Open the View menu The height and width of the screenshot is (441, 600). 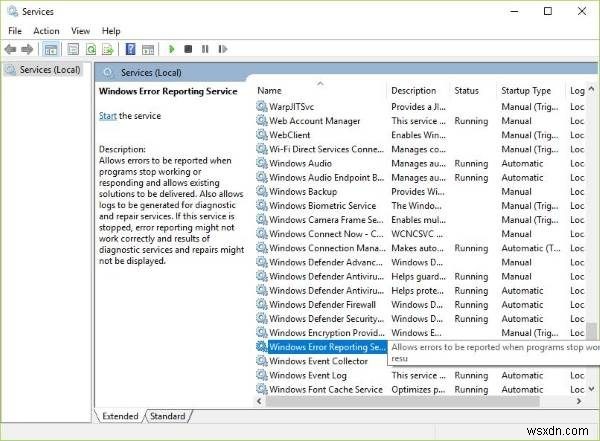click(x=80, y=31)
